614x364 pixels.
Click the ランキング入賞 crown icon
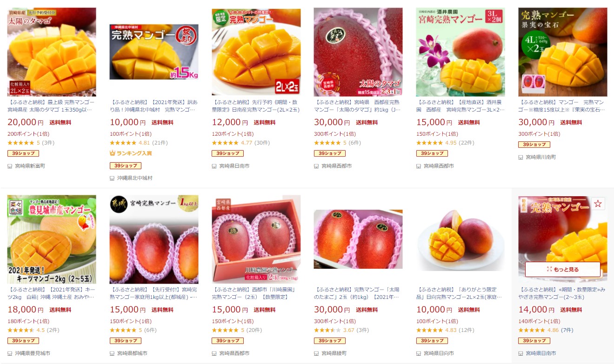pos(112,153)
